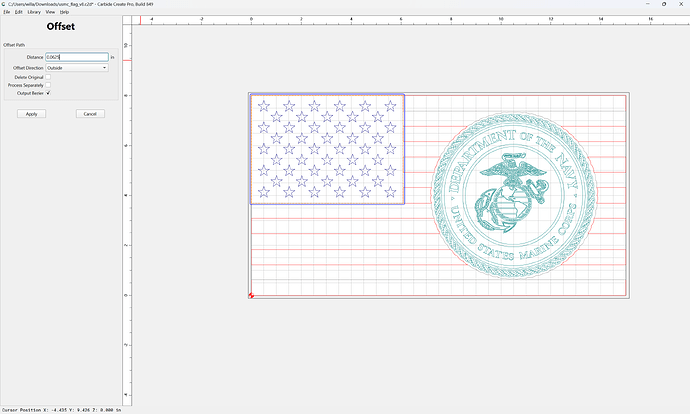Close the Carbide Create window
Screen dimensions: 690x414
(x=681, y=4)
